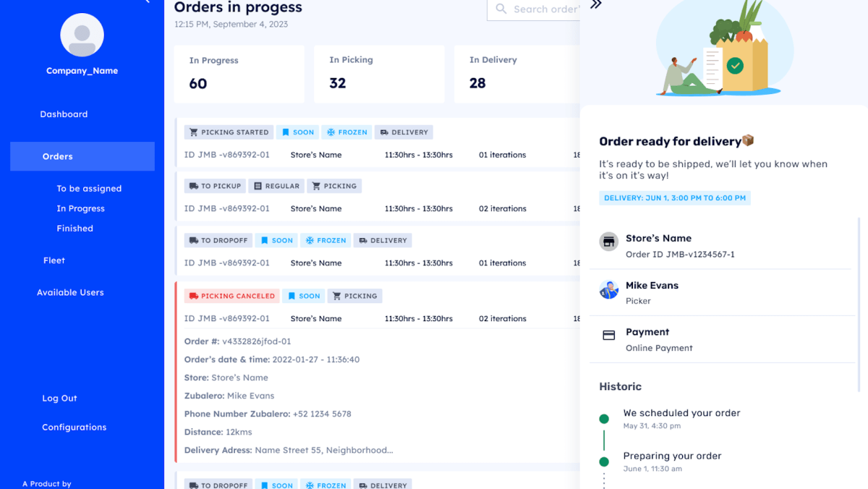Click the store icon beside Store's Name
This screenshot has height=489, width=868.
pyautogui.click(x=609, y=242)
